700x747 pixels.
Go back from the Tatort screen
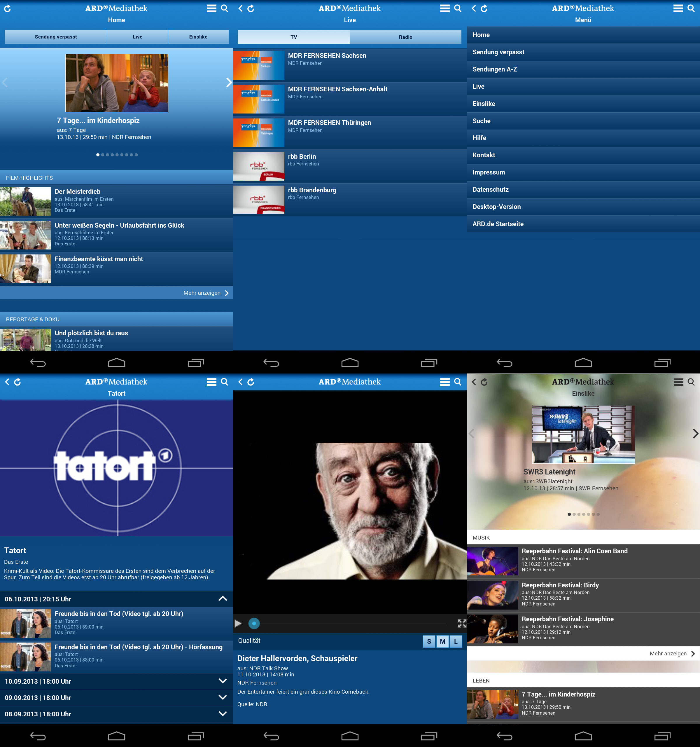click(x=7, y=382)
